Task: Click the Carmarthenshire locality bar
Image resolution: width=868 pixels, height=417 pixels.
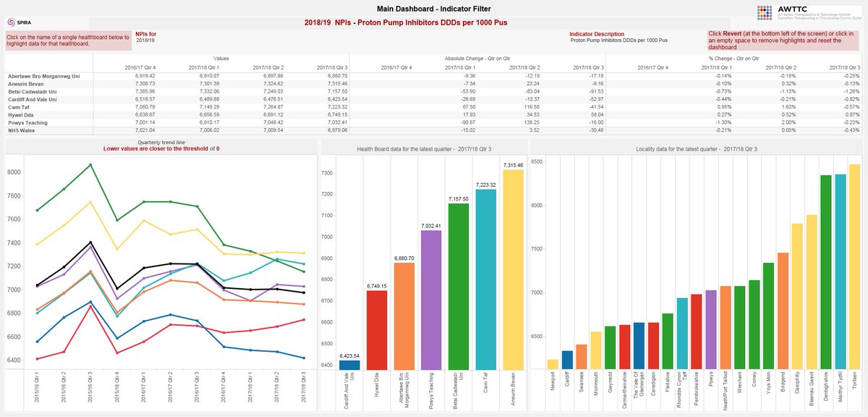Action: pyautogui.click(x=626, y=347)
